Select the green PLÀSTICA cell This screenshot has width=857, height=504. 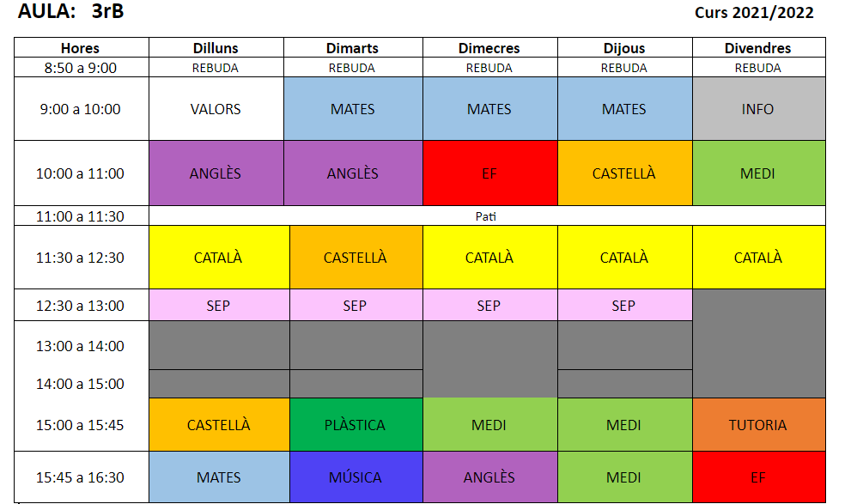click(x=356, y=425)
